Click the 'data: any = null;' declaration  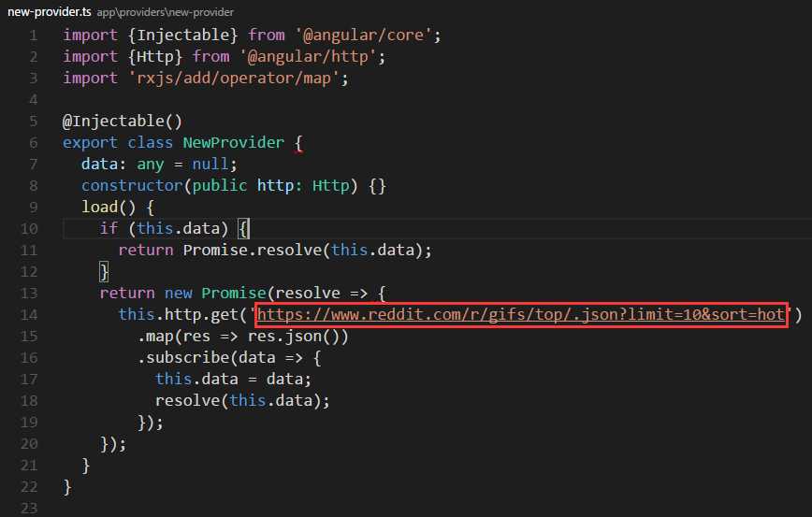(x=159, y=164)
